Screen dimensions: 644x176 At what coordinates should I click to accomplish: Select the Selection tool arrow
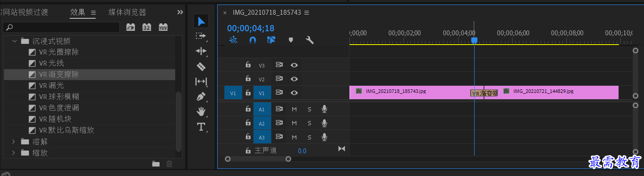tap(202, 21)
